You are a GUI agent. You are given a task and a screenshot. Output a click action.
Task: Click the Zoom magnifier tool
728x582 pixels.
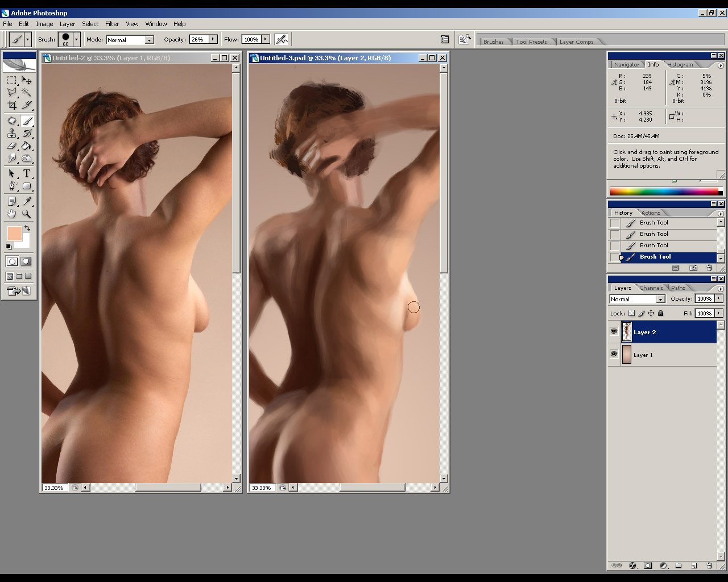point(26,214)
